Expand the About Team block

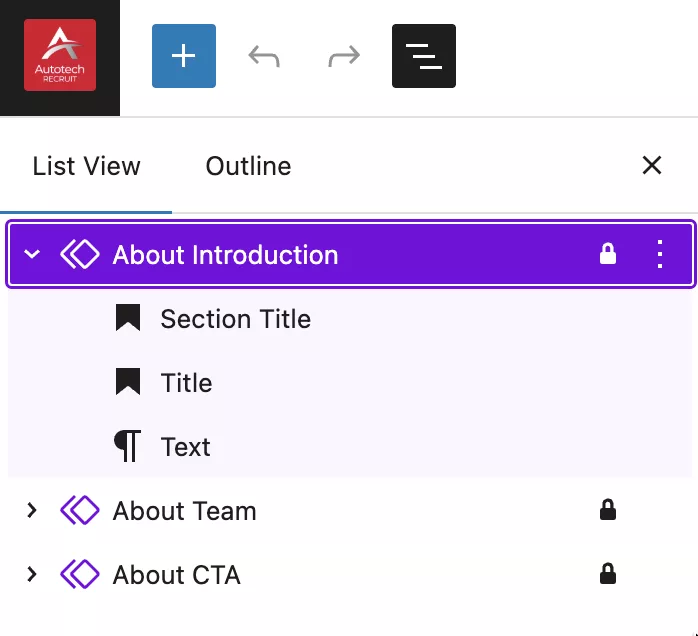click(x=32, y=511)
